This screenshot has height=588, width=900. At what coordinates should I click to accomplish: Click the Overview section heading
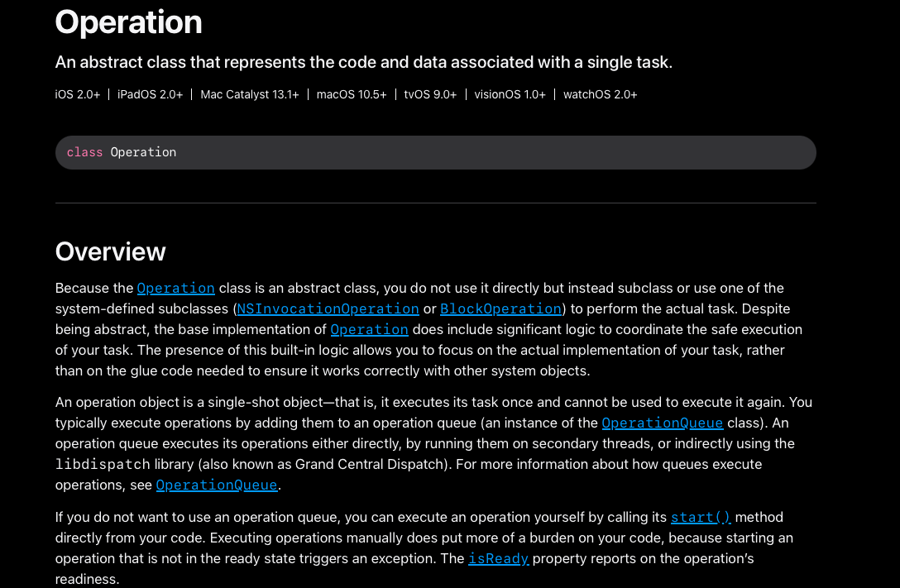tap(110, 251)
